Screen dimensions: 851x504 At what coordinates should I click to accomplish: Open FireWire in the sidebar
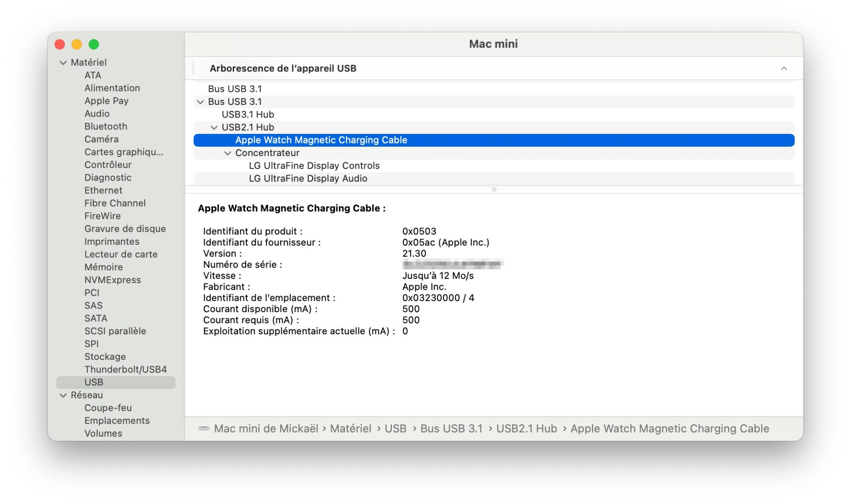[x=102, y=216]
